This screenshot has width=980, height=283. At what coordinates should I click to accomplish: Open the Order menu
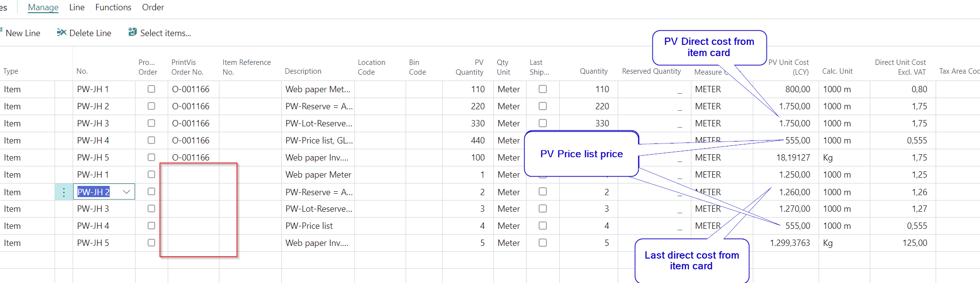[x=153, y=7]
